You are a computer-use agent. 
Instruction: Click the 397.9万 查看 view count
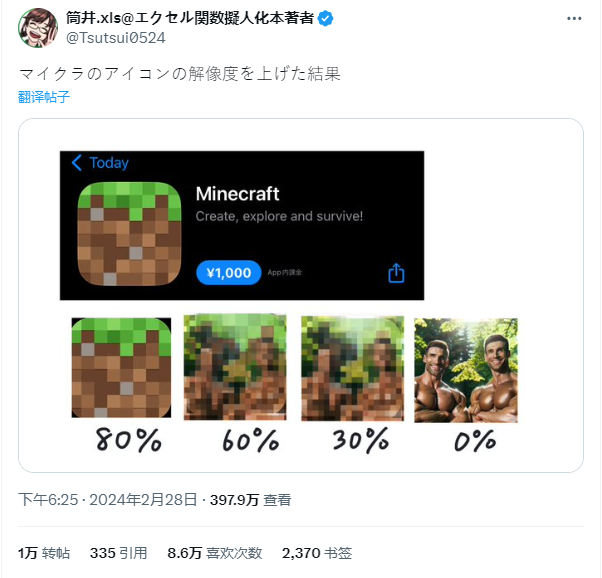click(x=250, y=500)
